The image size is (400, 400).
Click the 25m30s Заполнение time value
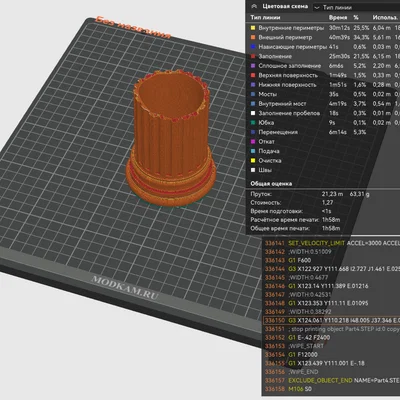[338, 56]
